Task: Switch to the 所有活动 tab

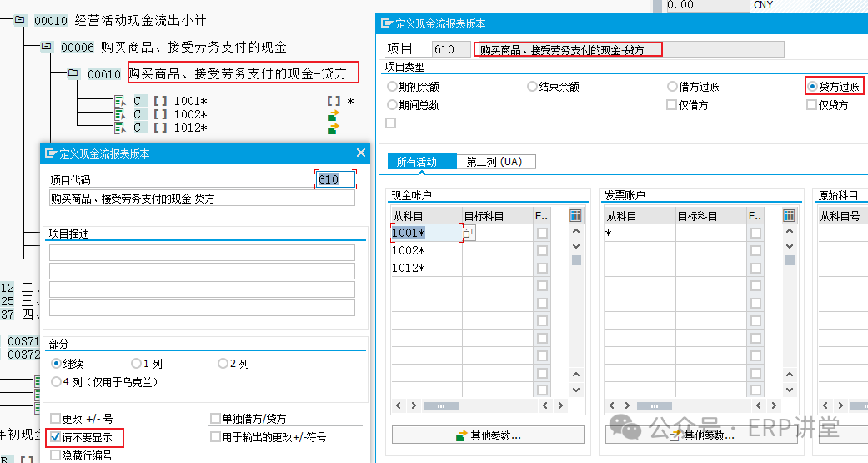Action: click(x=416, y=162)
